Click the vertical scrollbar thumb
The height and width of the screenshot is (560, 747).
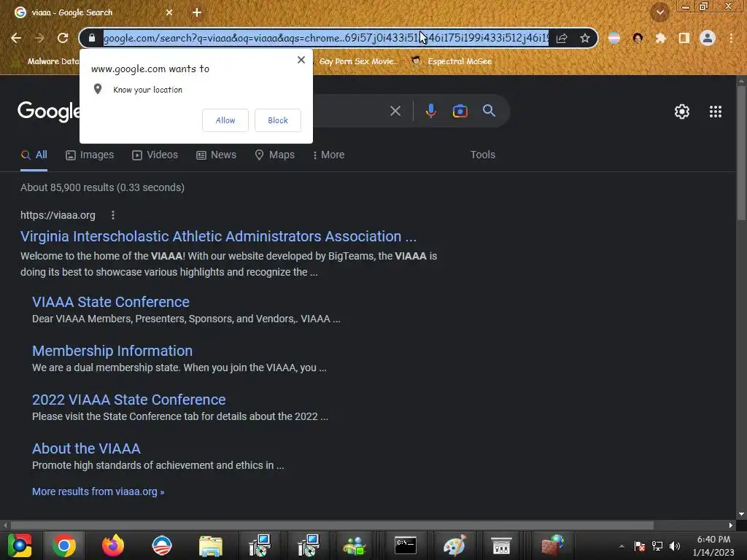[x=741, y=152]
